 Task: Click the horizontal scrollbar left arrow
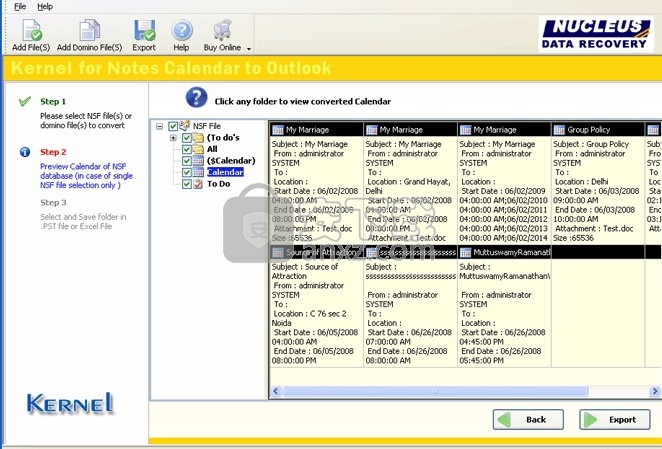[x=276, y=391]
